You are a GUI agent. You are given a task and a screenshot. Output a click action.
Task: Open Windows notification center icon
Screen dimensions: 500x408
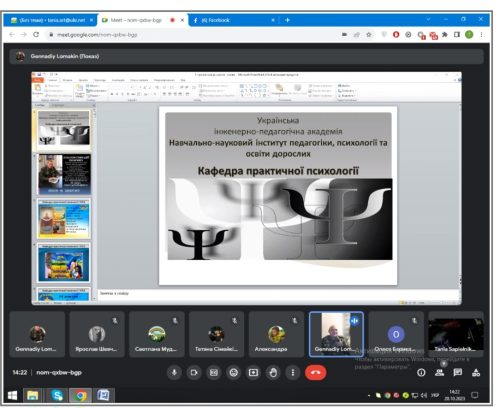tap(475, 396)
